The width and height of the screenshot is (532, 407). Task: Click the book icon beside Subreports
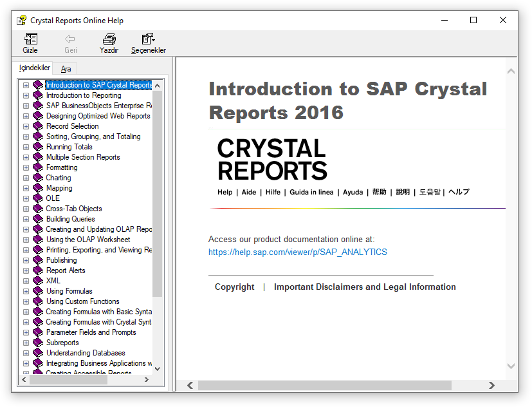click(x=38, y=343)
